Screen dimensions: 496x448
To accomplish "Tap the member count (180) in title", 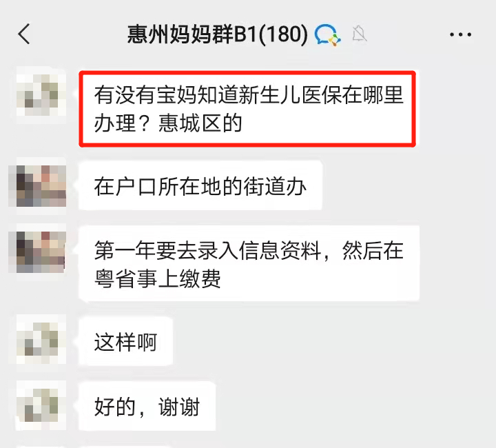I will [284, 34].
